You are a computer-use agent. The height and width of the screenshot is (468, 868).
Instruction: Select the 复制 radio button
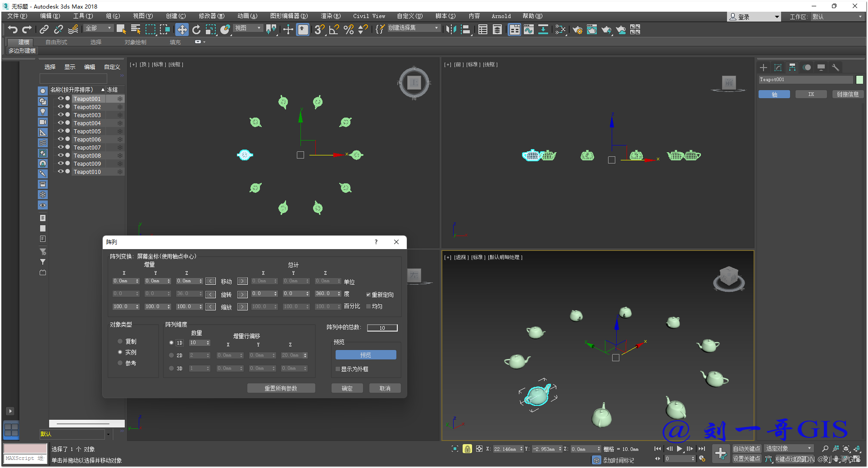point(120,341)
